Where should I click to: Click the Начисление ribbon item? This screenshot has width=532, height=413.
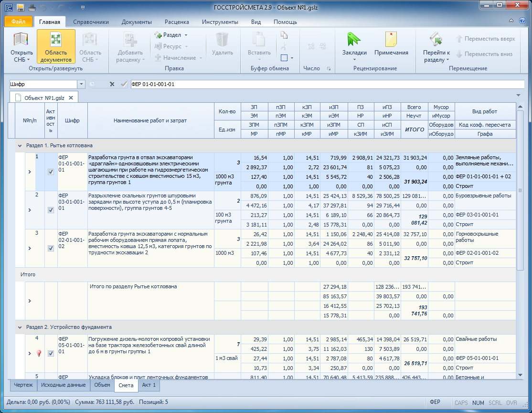(179, 58)
